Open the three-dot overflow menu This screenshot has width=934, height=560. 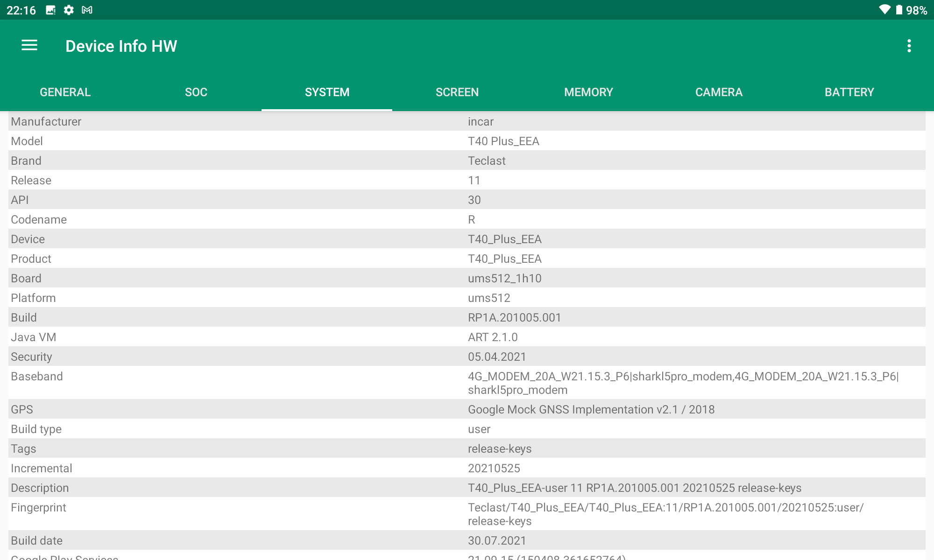(x=909, y=46)
